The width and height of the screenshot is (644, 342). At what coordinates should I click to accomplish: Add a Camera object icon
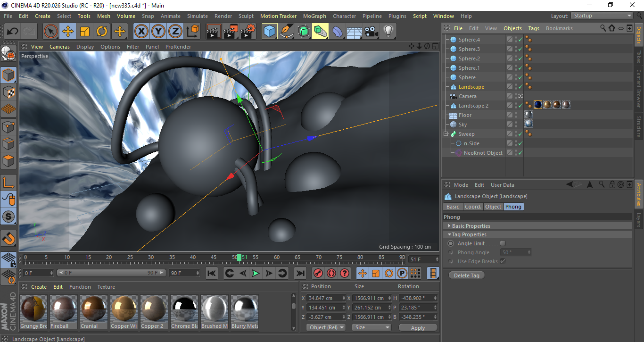[x=372, y=32]
